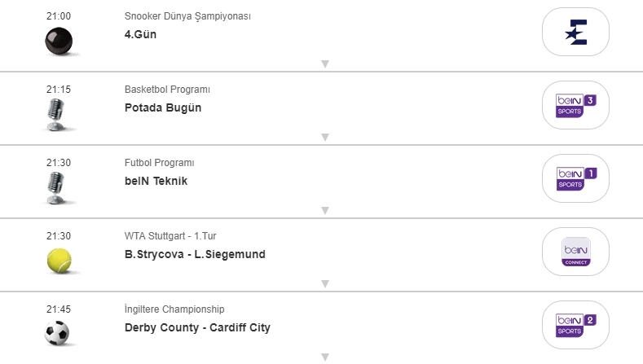
Task: Click the tennis ball icon
Action: [x=58, y=261]
